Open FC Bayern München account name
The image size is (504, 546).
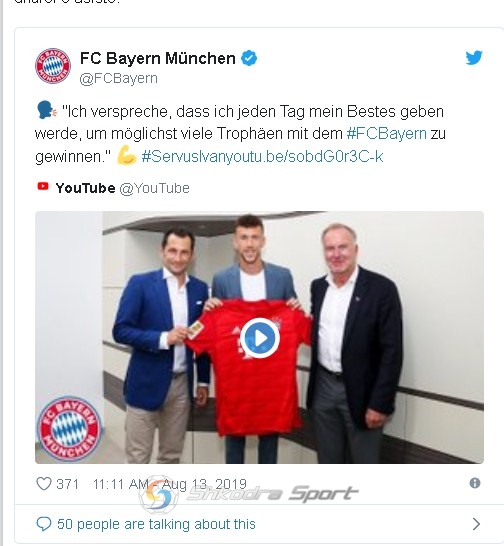[158, 58]
